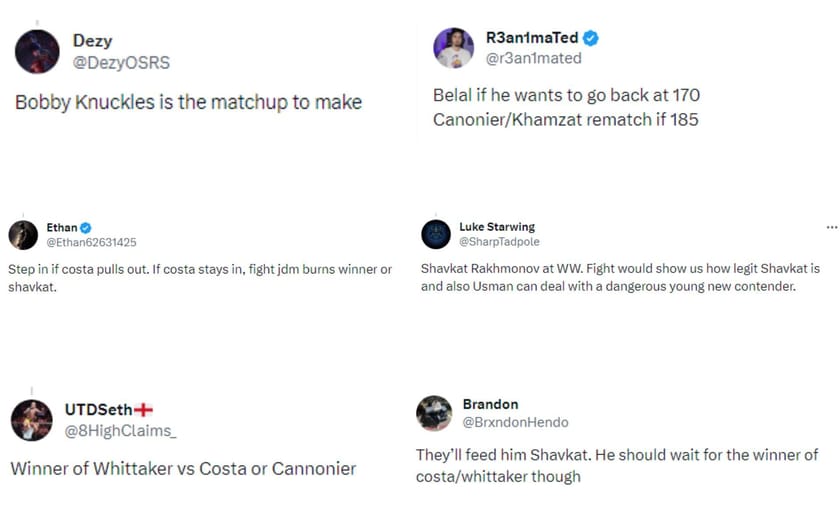840x525 pixels.
Task: Click the verified badge next to Ethan
Action: pos(86,228)
